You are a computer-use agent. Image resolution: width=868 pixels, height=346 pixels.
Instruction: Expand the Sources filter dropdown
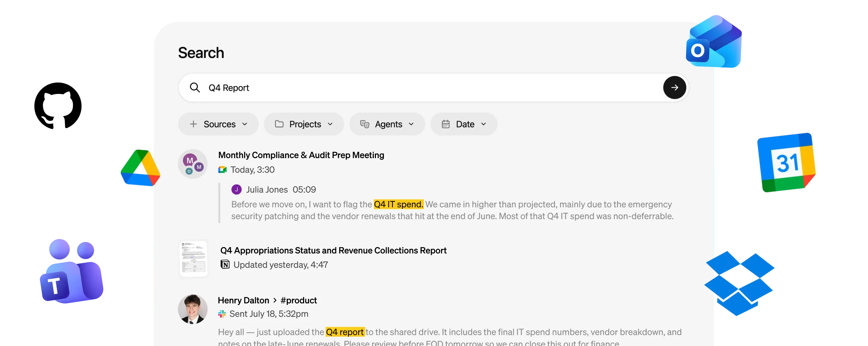click(x=218, y=124)
